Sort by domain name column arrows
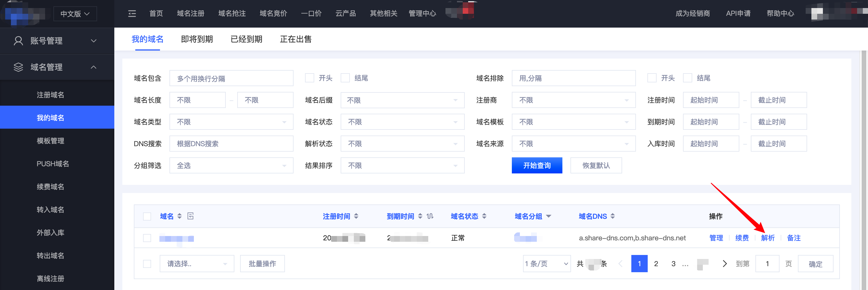Viewport: 868px width, 290px height. click(180, 216)
